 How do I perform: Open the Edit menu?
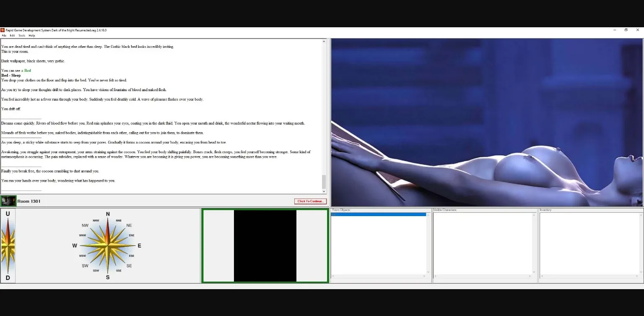pos(13,36)
